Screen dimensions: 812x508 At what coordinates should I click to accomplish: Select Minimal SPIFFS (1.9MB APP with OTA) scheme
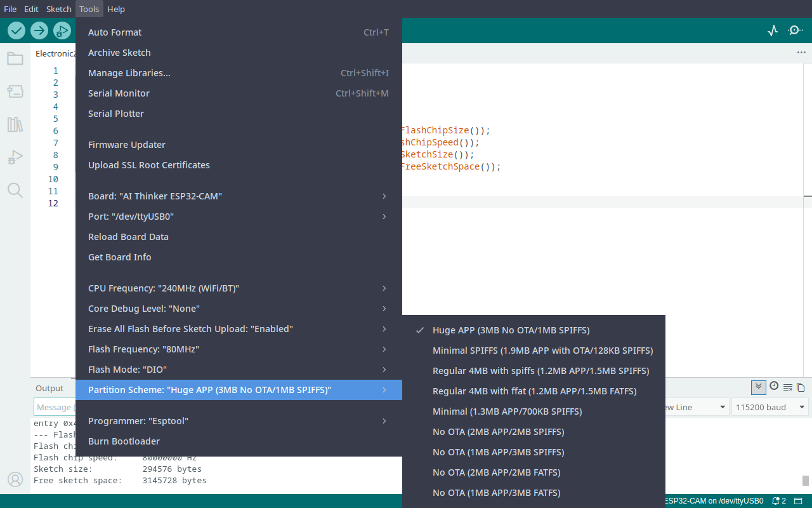[x=534, y=351]
